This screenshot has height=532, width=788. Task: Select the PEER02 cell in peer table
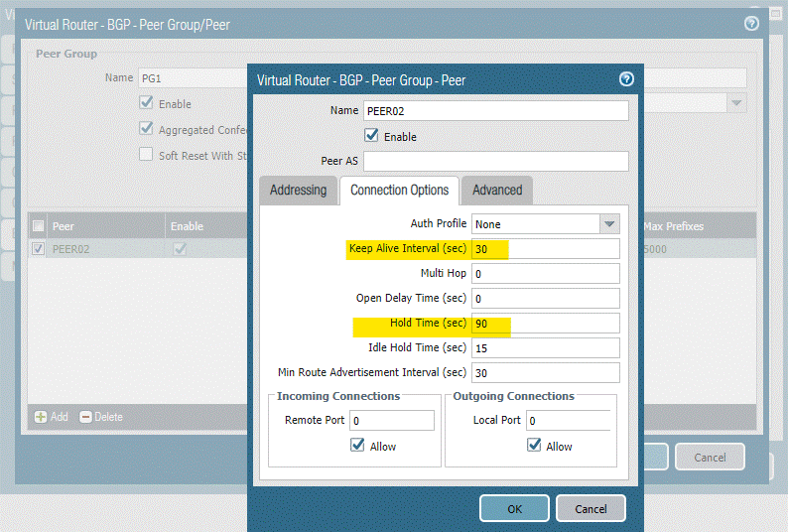pos(105,249)
